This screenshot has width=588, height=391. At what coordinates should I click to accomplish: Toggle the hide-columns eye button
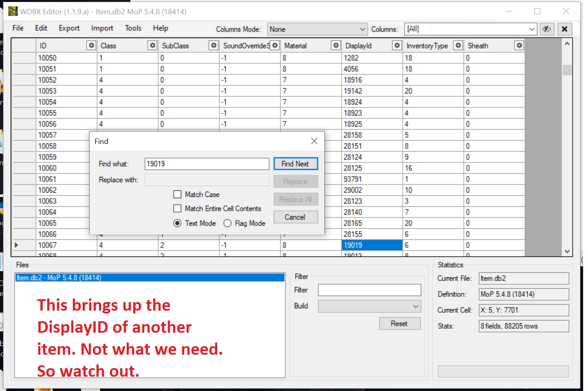tap(547, 29)
